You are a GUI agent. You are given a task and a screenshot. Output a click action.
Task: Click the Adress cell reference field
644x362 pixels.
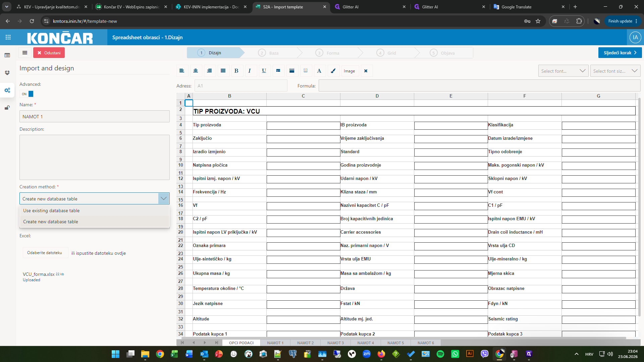click(241, 86)
